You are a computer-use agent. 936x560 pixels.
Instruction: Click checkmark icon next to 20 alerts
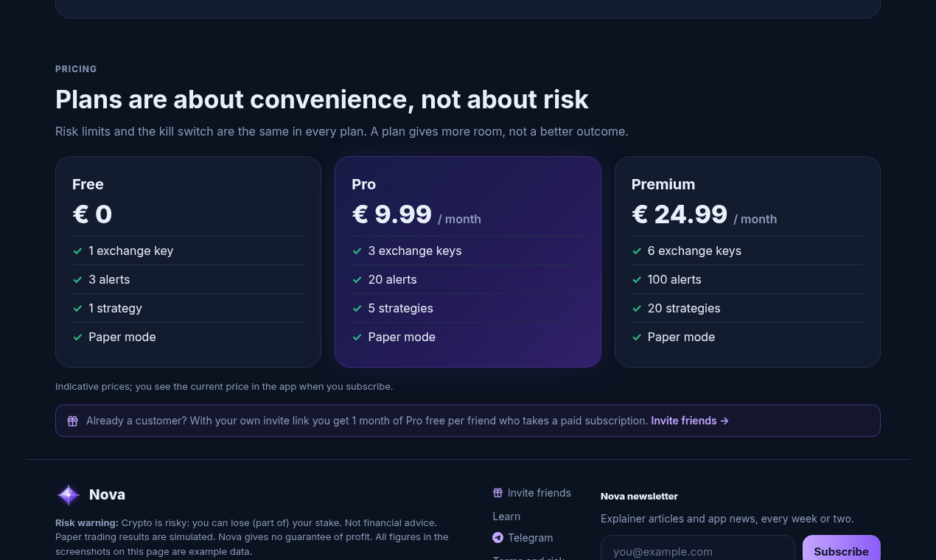tap(357, 279)
